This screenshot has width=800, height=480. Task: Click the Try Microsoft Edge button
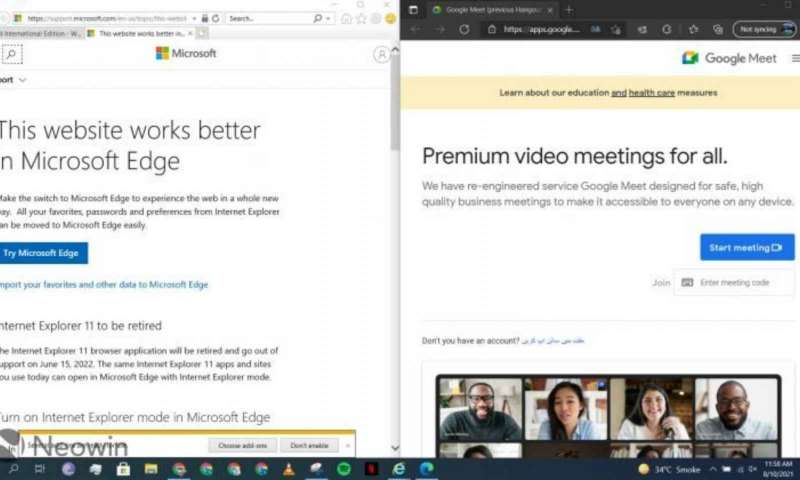[x=43, y=253]
